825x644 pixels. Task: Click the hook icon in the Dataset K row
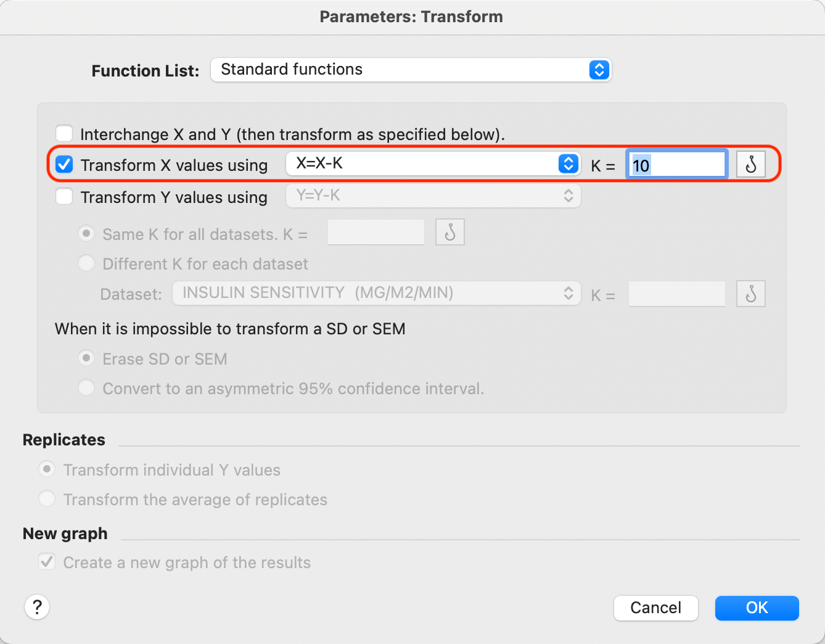click(750, 294)
